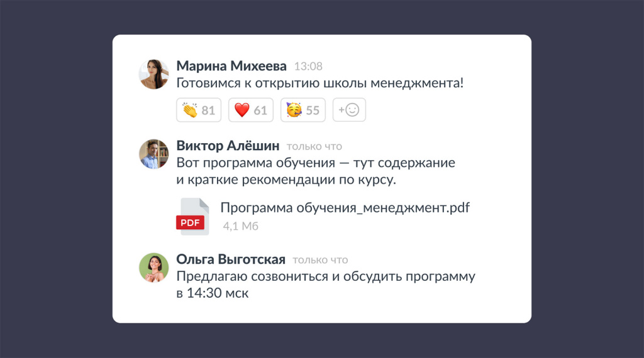Click Ольга Выготская's "только что" timestamp
Viewport: 644px width, 358px height.
point(320,260)
